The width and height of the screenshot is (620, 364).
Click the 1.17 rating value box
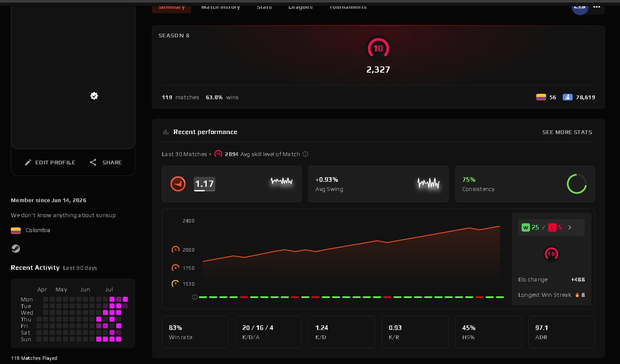tap(205, 184)
